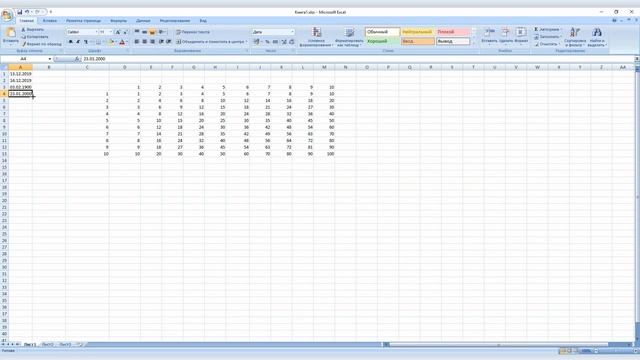Image resolution: width=640 pixels, height=360 pixels.
Task: Apply the comma thousands separator style
Action: click(275, 42)
